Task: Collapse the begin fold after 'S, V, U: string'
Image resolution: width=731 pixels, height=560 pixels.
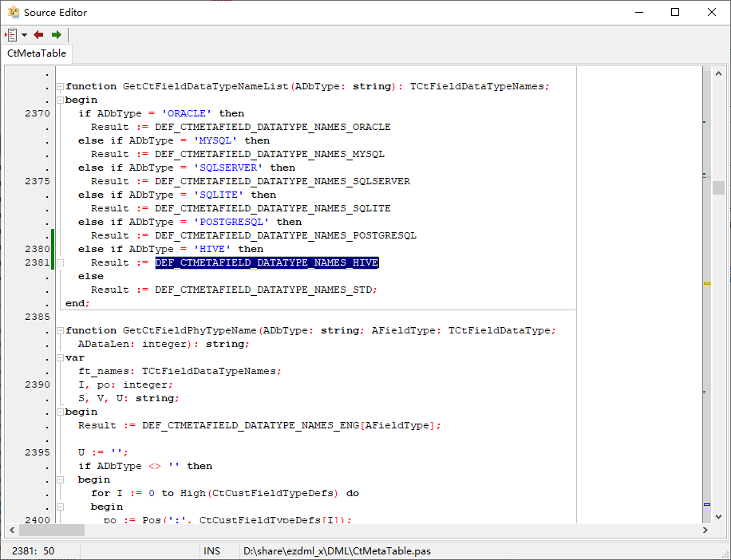Action: tap(60, 412)
